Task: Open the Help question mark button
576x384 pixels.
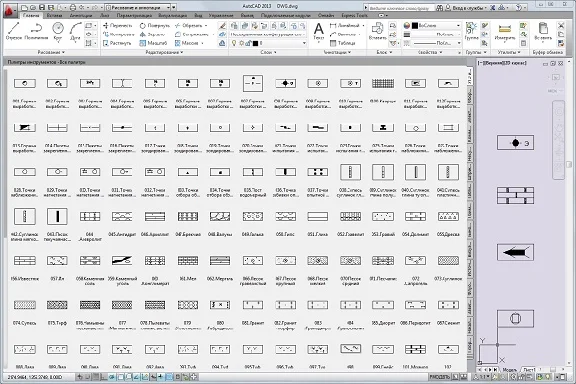Action: (518, 7)
